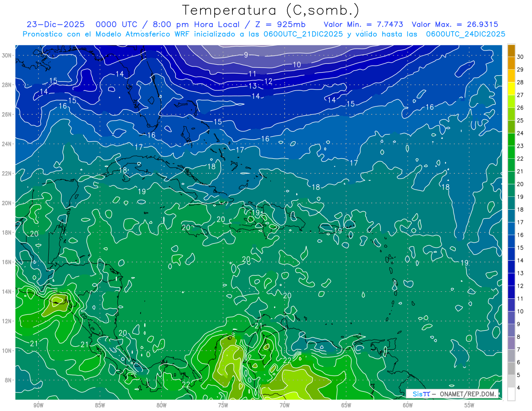The height and width of the screenshot is (411, 532).
Task: Click the '4' label on the color scale
Action: [x=519, y=388]
